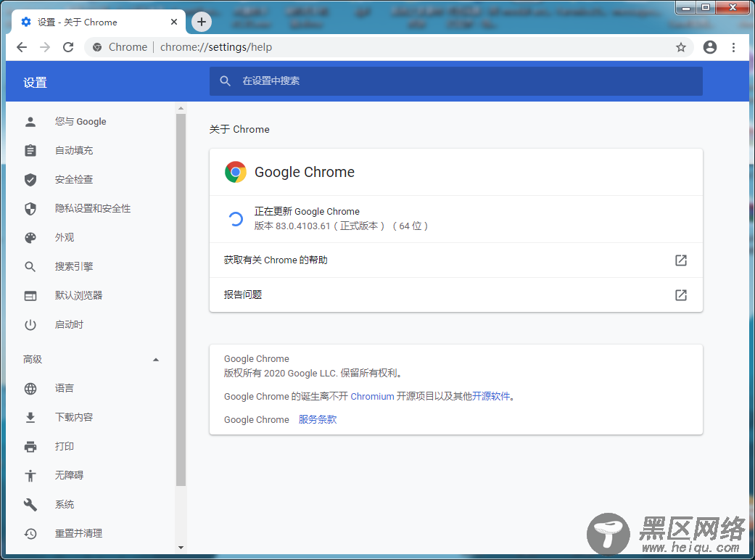Click the Google Chrome logo in about card
Viewport: 755px width, 560px height.
point(236,172)
